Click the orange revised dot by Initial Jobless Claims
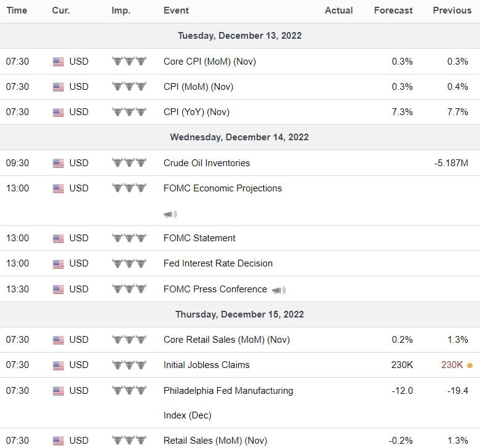The image size is (480, 448). [x=470, y=365]
